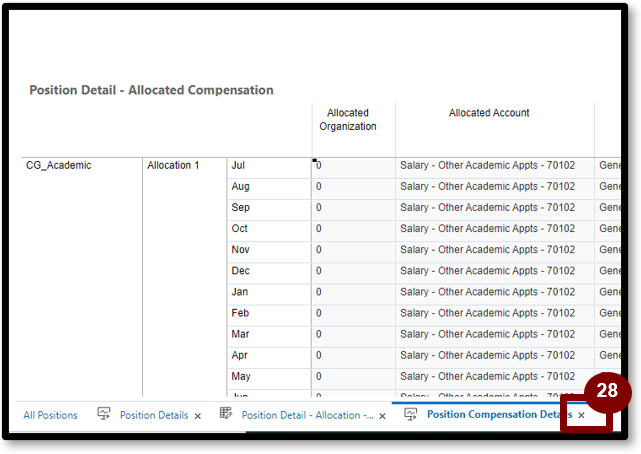This screenshot has width=641, height=454.
Task: Click Allocated Account cell in Aug row
Action: click(495, 187)
